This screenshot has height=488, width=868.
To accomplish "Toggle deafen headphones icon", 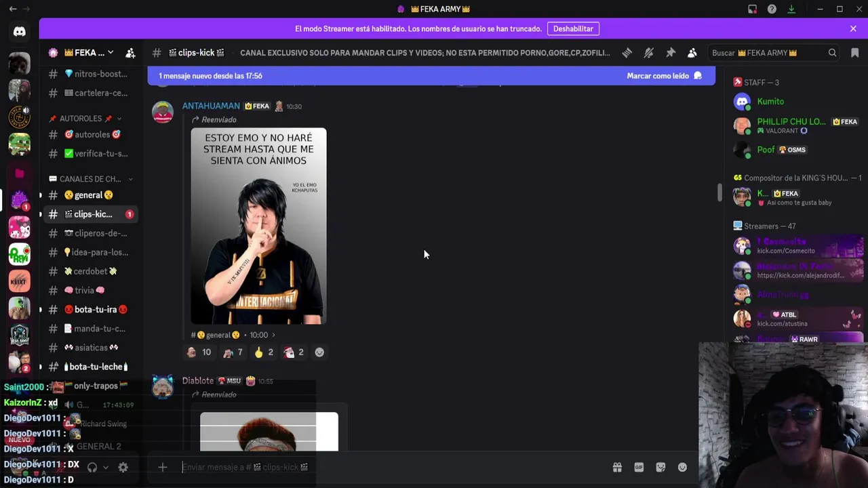I will [92, 467].
